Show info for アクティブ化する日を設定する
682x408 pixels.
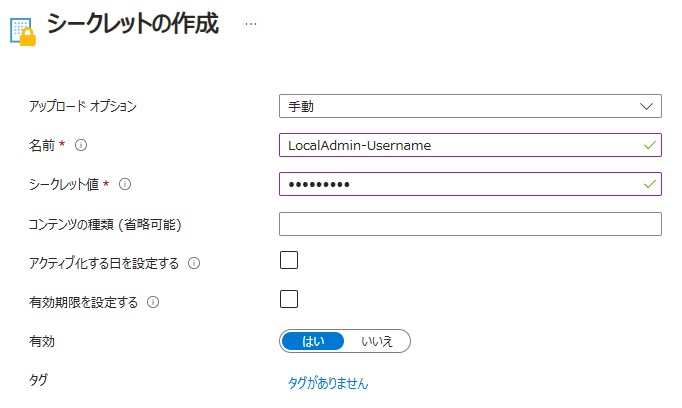coord(194,263)
